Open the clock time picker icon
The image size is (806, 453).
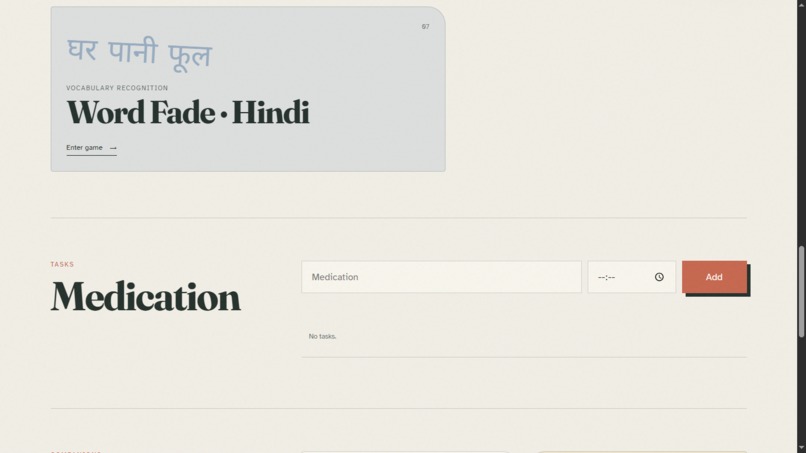click(659, 277)
